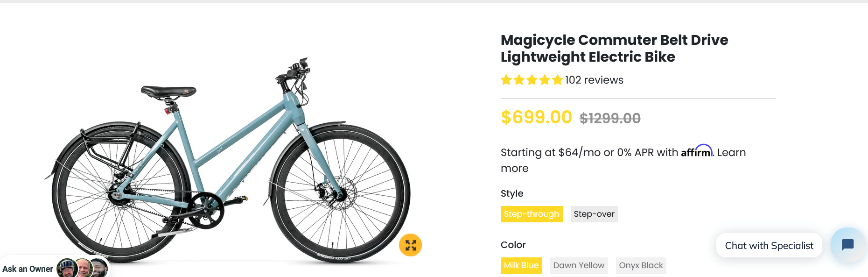Click the sale price $699.00
This screenshot has height=277, width=868.
point(536,118)
